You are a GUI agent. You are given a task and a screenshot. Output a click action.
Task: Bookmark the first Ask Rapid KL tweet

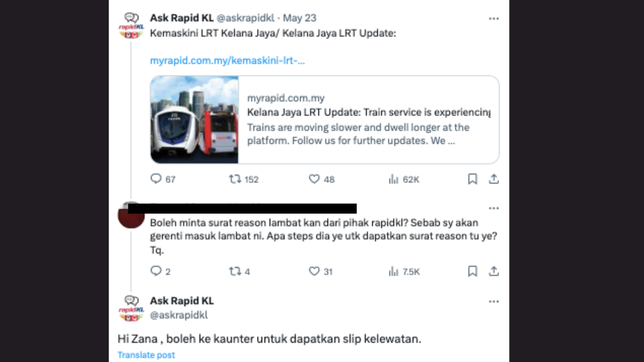click(x=472, y=179)
